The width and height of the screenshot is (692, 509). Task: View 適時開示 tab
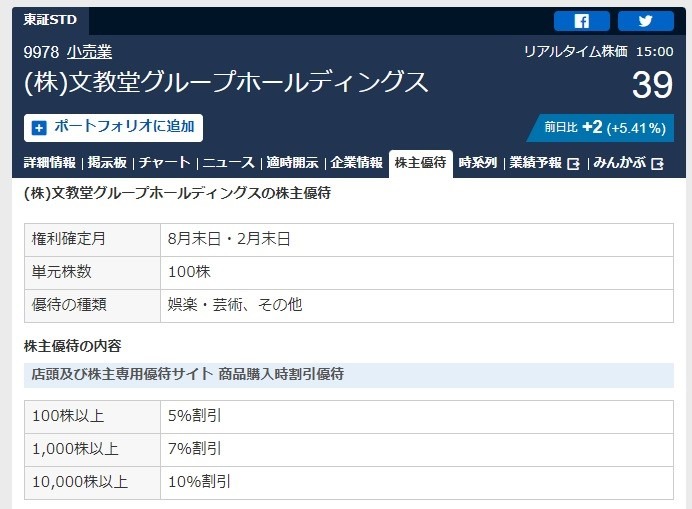pos(292,163)
